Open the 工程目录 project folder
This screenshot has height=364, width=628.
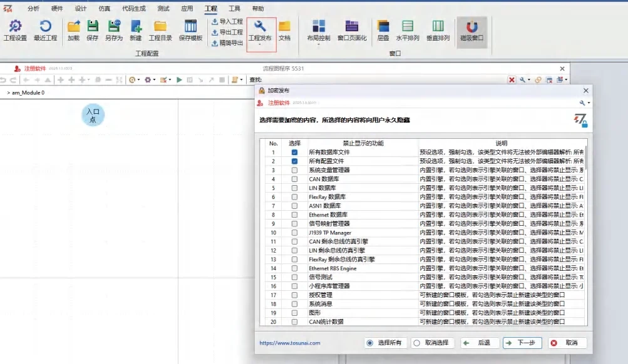tap(160, 31)
